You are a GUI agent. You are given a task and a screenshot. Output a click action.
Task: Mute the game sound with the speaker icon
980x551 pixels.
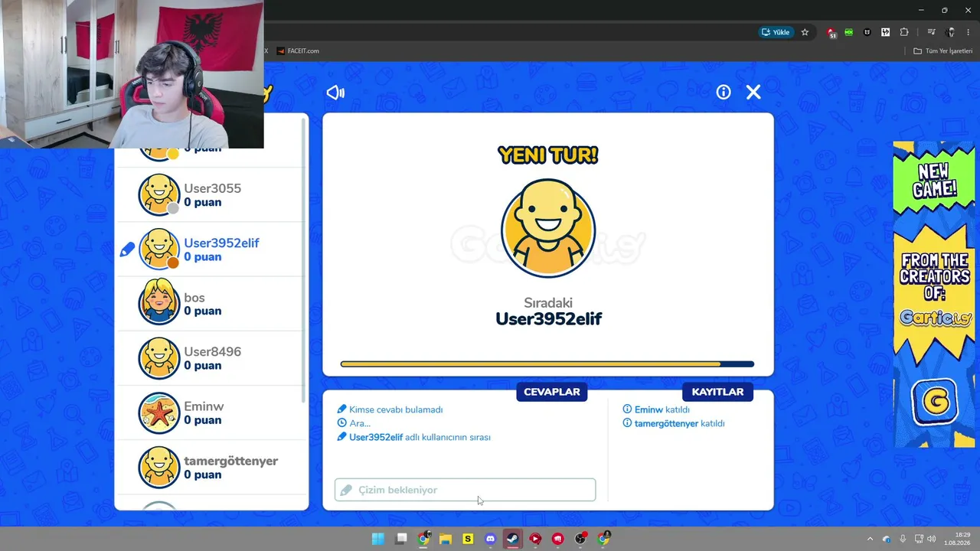pyautogui.click(x=335, y=93)
